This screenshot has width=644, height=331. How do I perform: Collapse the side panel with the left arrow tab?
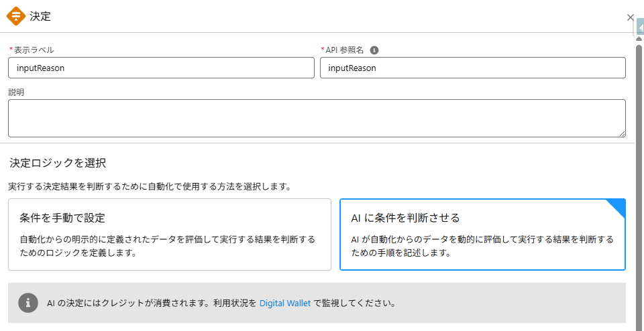[639, 27]
